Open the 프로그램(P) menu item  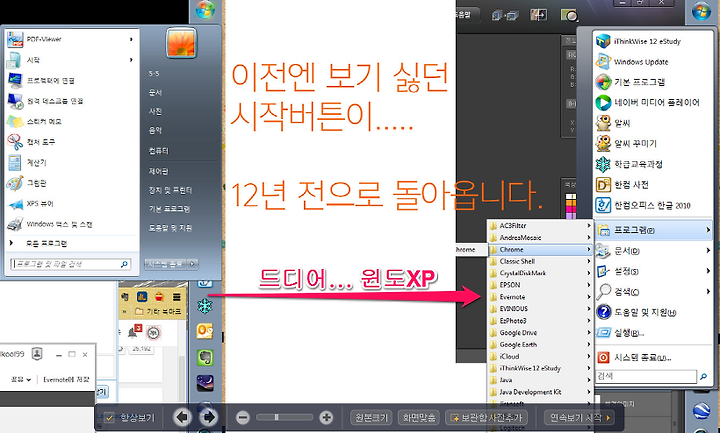pos(653,230)
